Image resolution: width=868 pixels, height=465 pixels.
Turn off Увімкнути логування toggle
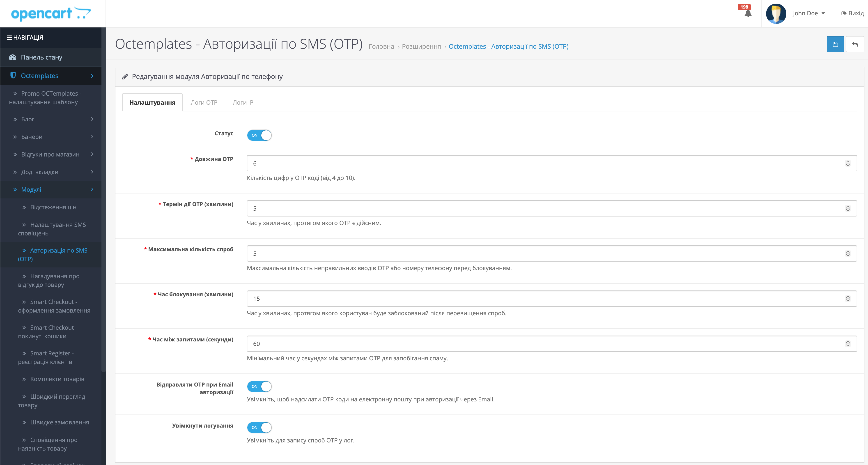click(259, 427)
